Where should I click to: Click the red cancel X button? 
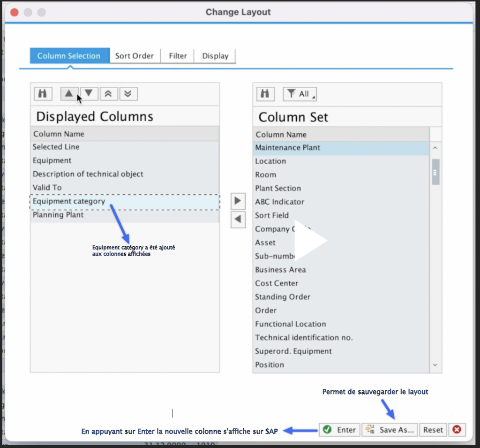pos(457,430)
